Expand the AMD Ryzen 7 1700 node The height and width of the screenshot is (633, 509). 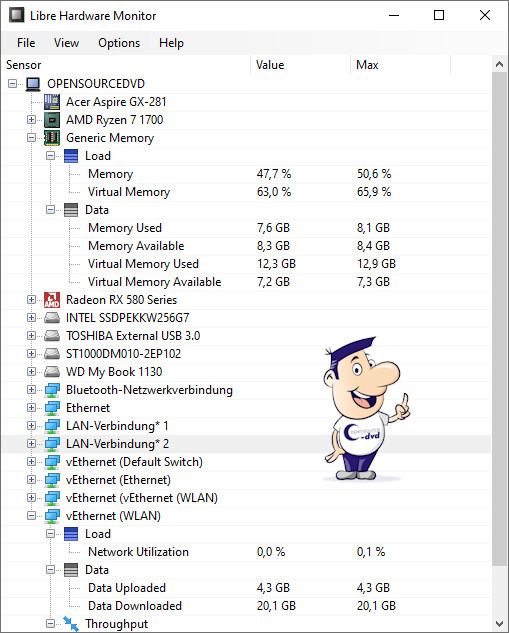click(x=31, y=119)
